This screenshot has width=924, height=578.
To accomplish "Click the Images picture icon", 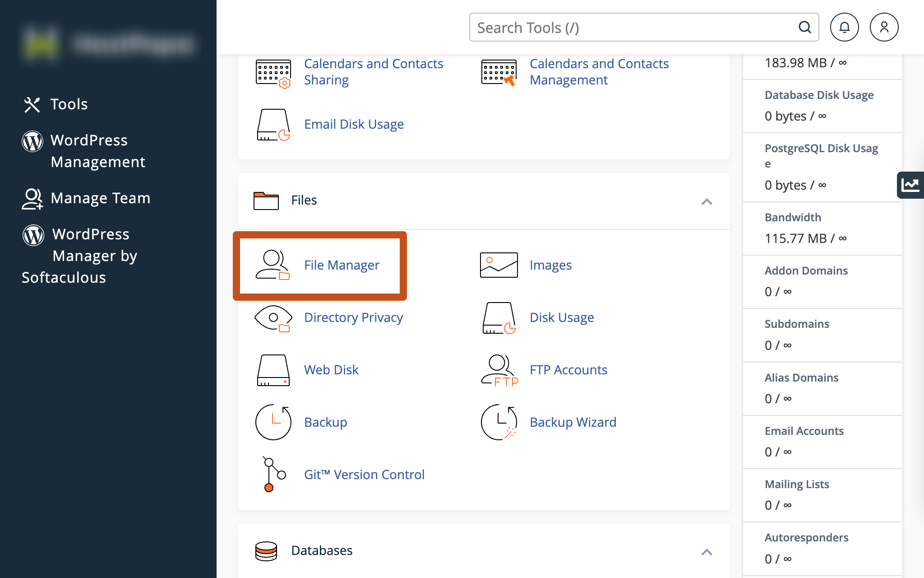I will click(x=498, y=265).
